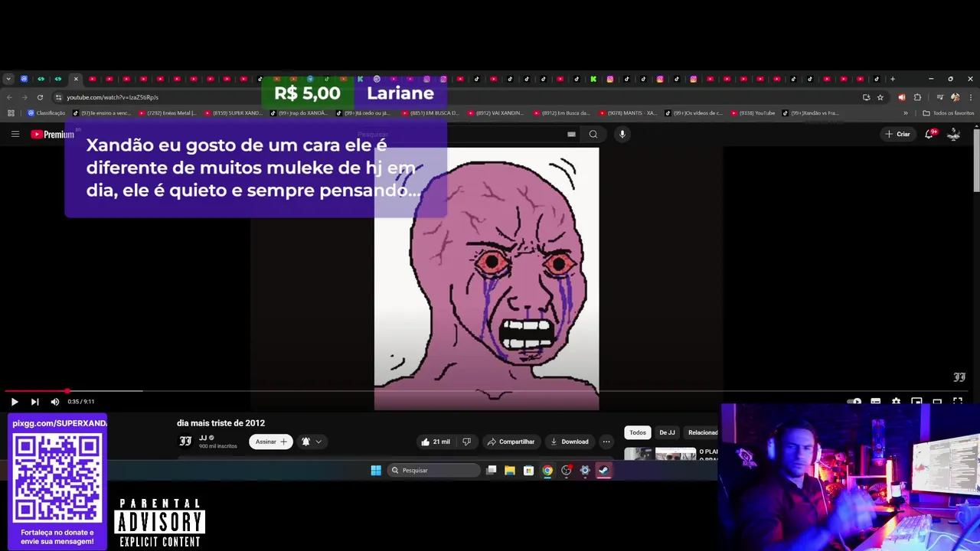The height and width of the screenshot is (551, 980).
Task: Open YouTube account avatar menu
Action: pos(954,134)
